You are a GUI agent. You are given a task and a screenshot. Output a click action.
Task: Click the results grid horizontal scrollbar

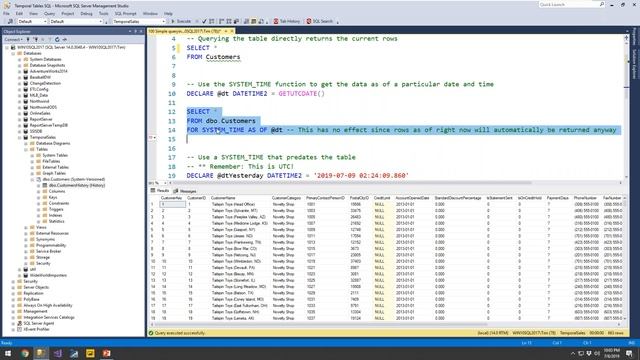pyautogui.click(x=386, y=324)
